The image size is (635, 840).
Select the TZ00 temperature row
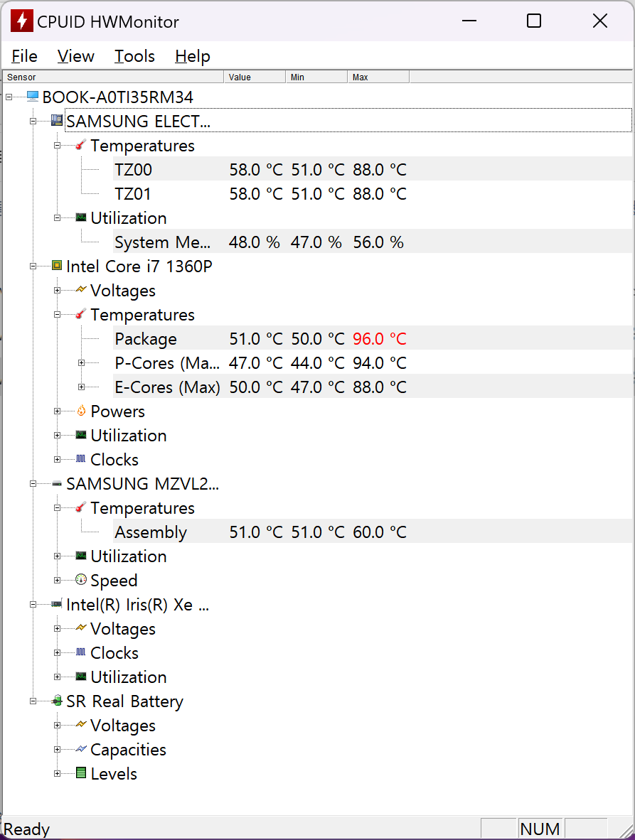[373, 169]
